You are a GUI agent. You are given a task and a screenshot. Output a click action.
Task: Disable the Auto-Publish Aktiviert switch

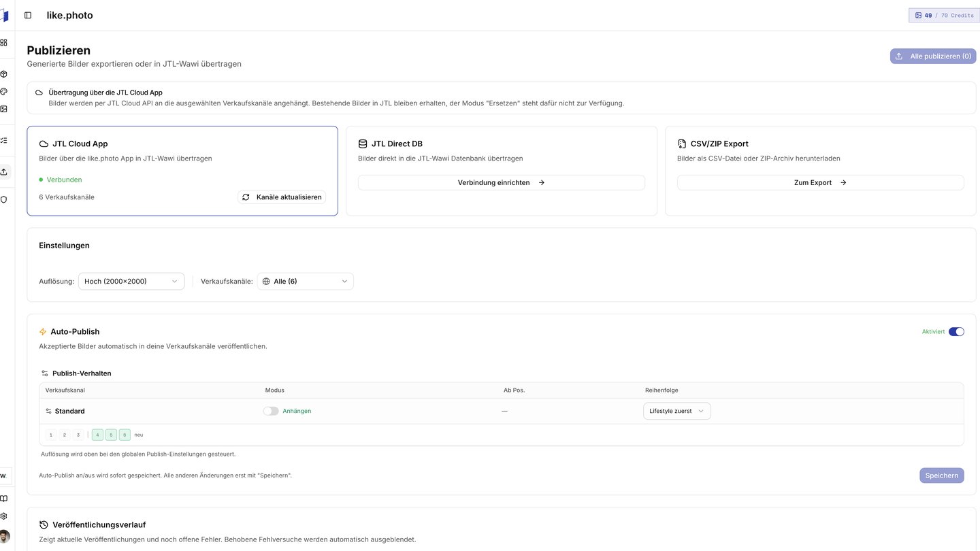(x=956, y=331)
